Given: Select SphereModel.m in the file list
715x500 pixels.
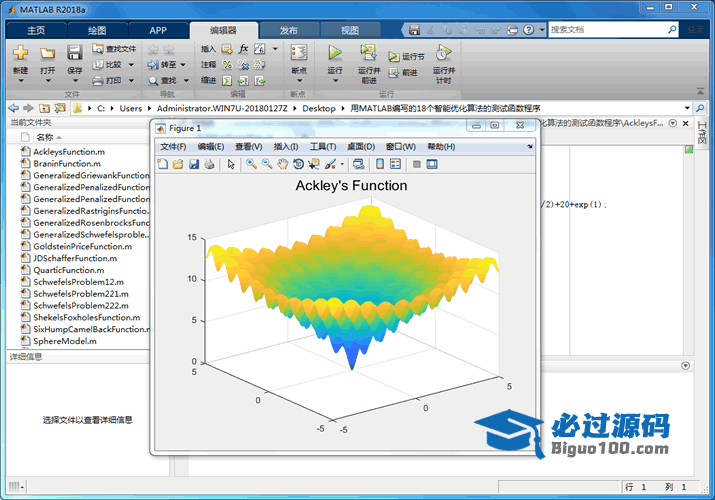Looking at the screenshot, I should 65,341.
